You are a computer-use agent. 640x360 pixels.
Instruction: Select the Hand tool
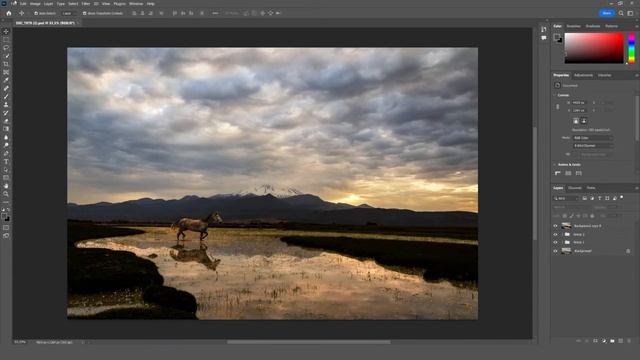tap(6, 186)
